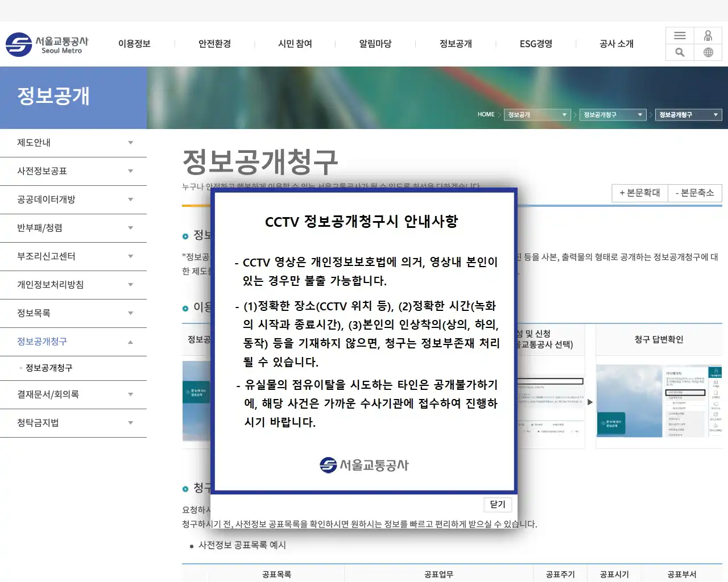Click the globe language icon

click(708, 52)
